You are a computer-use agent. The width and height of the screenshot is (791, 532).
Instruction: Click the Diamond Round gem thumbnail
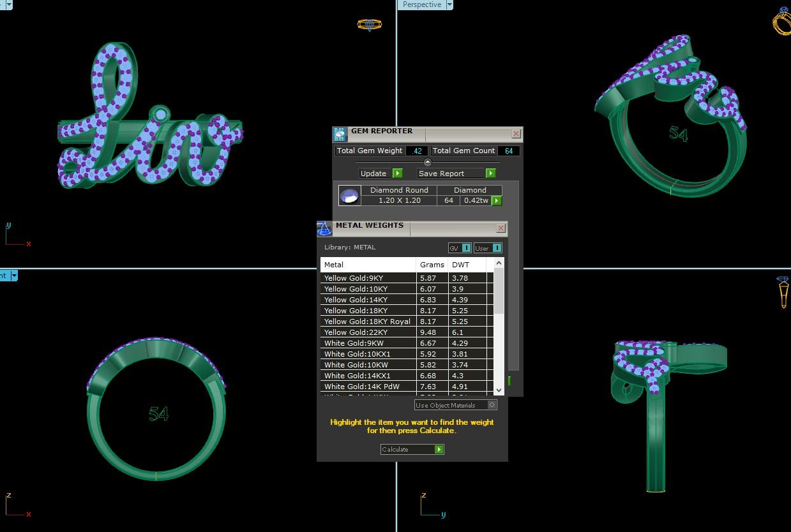pos(349,196)
